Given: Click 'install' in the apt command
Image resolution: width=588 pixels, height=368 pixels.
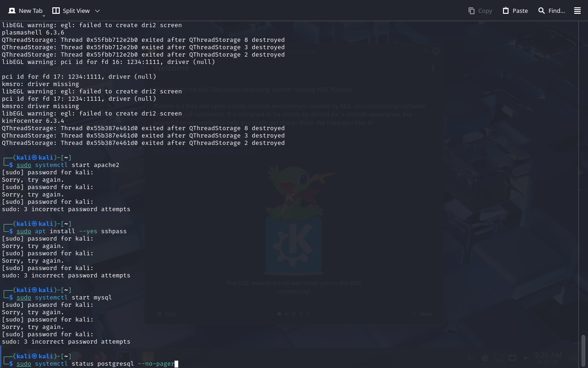Looking at the screenshot, I should [x=62, y=231].
